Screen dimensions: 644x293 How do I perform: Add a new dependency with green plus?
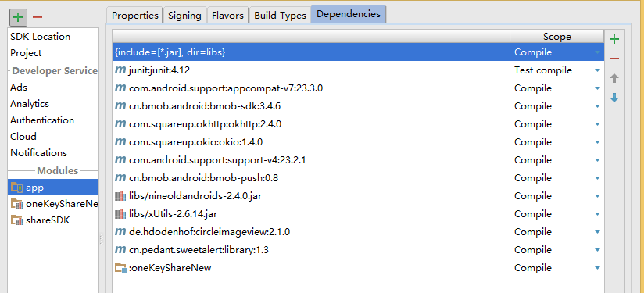614,39
